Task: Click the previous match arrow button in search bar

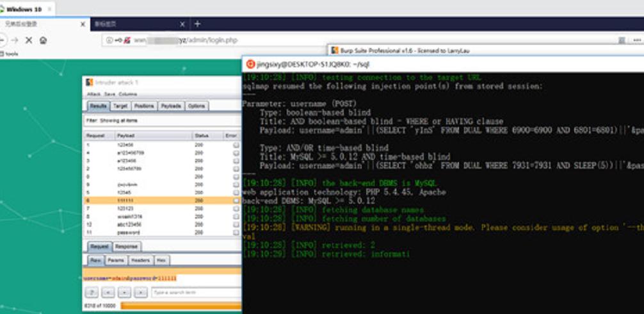Action: pyautogui.click(x=108, y=293)
